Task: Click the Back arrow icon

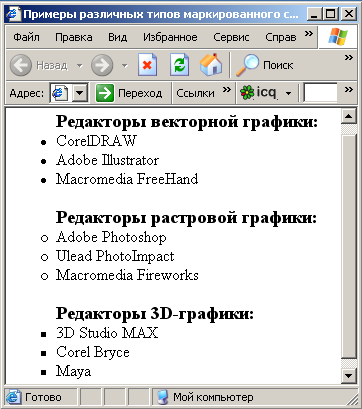Action: click(21, 65)
